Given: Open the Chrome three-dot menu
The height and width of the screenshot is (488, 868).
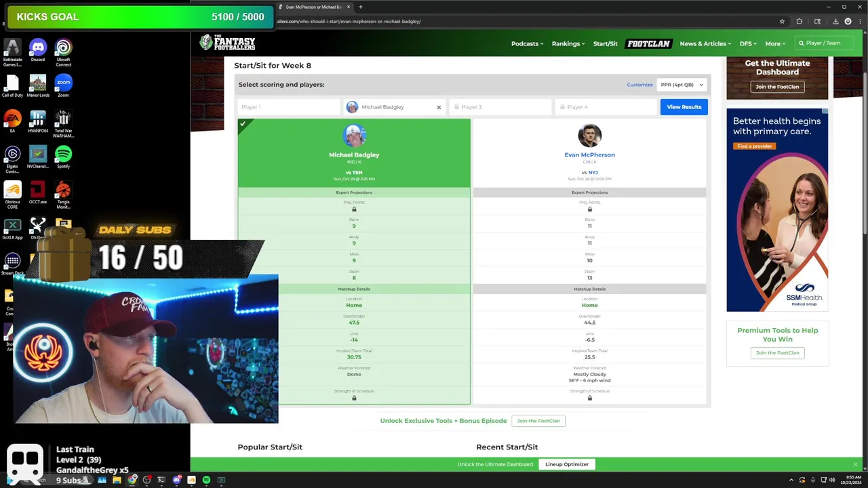Looking at the screenshot, I should (x=859, y=21).
